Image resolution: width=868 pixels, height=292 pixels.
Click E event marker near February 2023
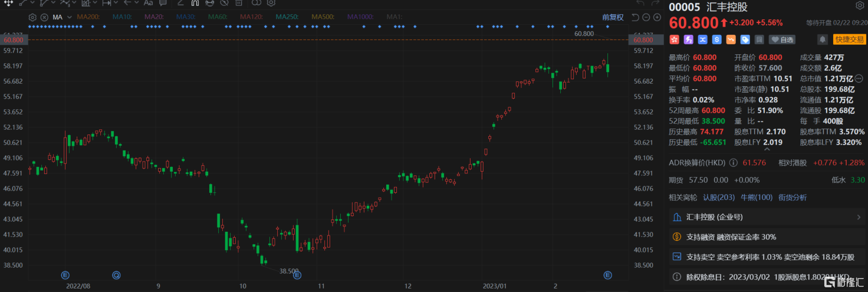pyautogui.click(x=607, y=275)
